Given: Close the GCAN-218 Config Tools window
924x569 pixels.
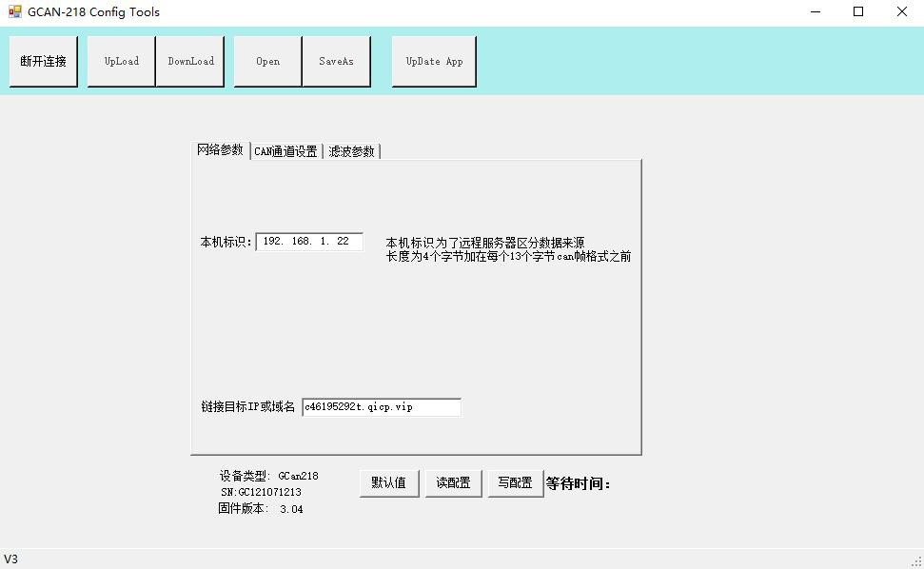Looking at the screenshot, I should pyautogui.click(x=901, y=12).
